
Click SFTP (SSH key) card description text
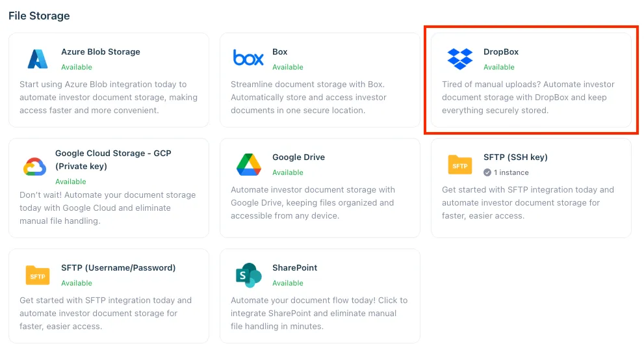[528, 202]
